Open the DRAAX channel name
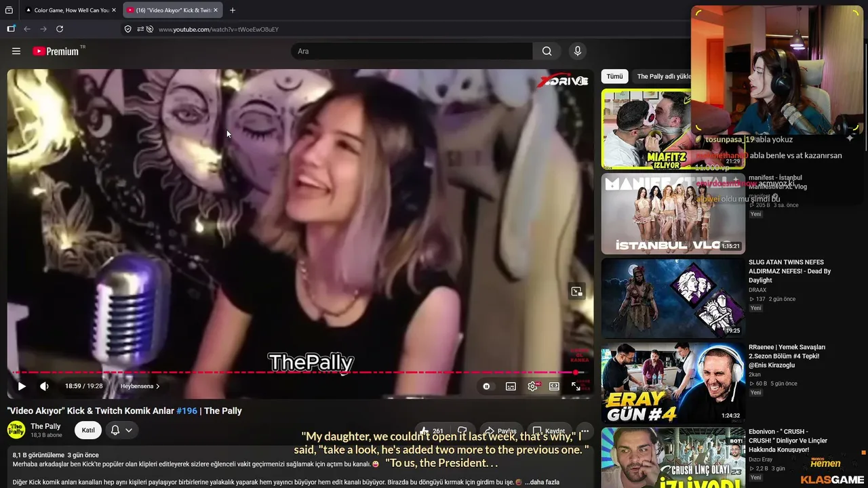 click(757, 290)
